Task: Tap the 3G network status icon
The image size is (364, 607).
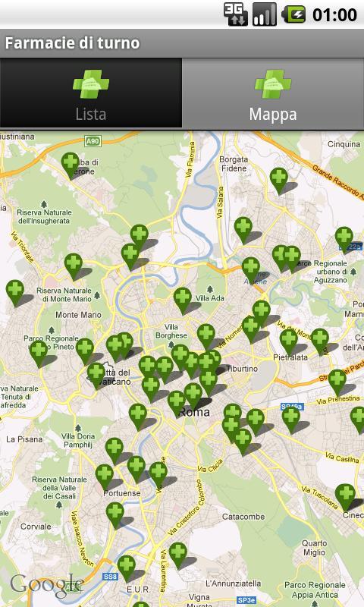Action: [235, 14]
